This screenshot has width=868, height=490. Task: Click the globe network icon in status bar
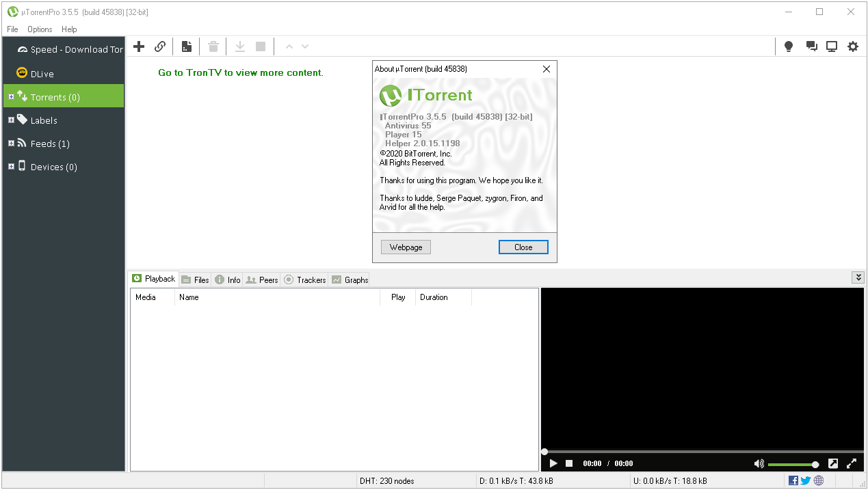pyautogui.click(x=819, y=480)
